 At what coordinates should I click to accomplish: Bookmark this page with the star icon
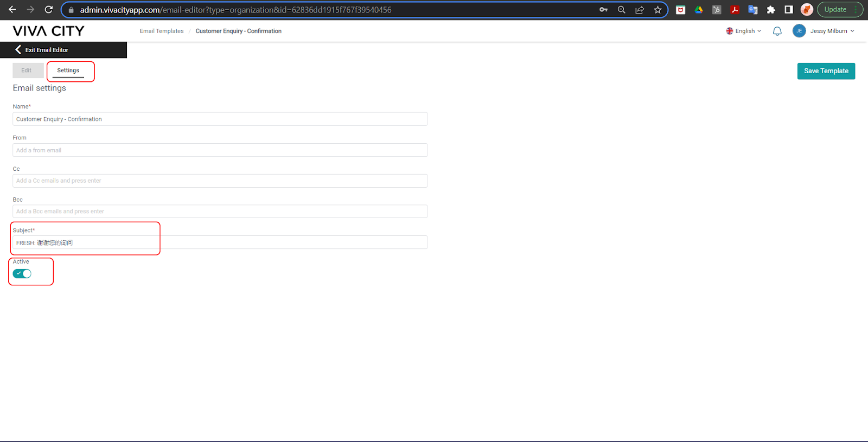[x=658, y=10]
